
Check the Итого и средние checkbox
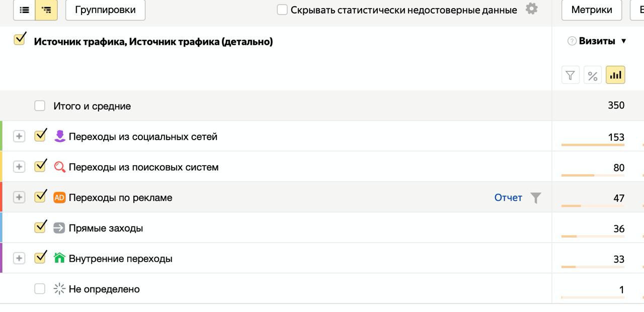click(x=40, y=106)
